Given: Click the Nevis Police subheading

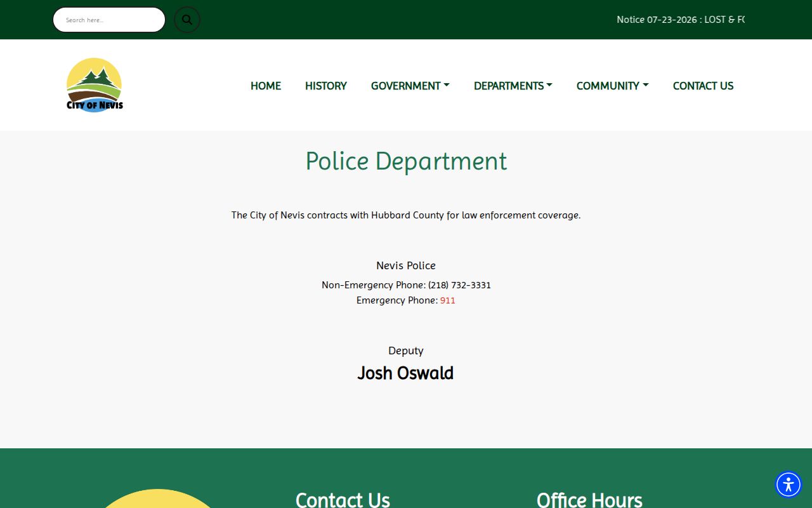Looking at the screenshot, I should [x=406, y=265].
